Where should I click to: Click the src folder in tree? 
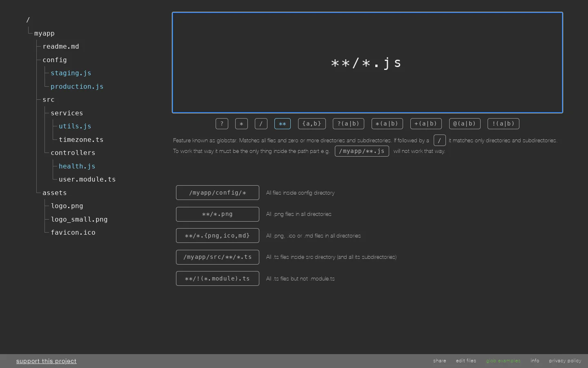click(49, 100)
